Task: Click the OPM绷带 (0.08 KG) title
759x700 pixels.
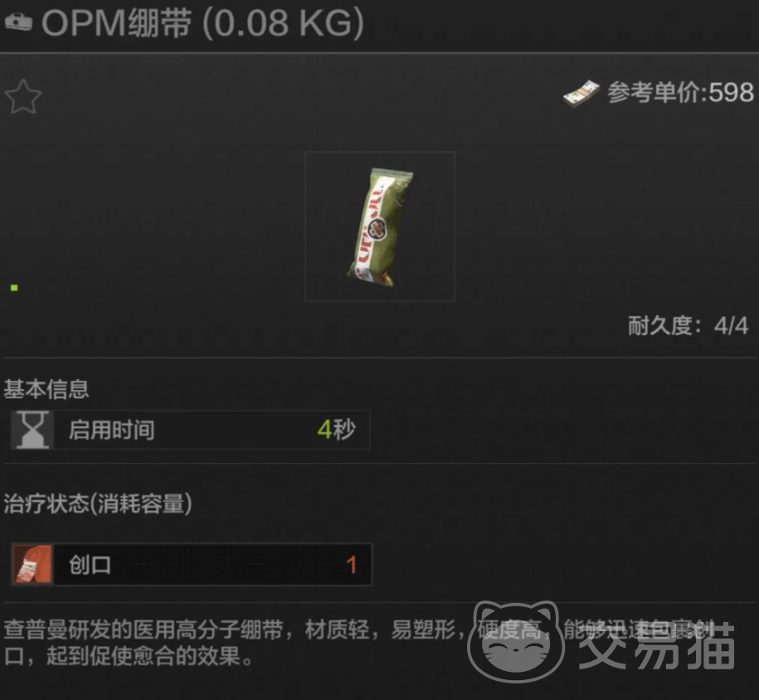Action: coord(202,22)
